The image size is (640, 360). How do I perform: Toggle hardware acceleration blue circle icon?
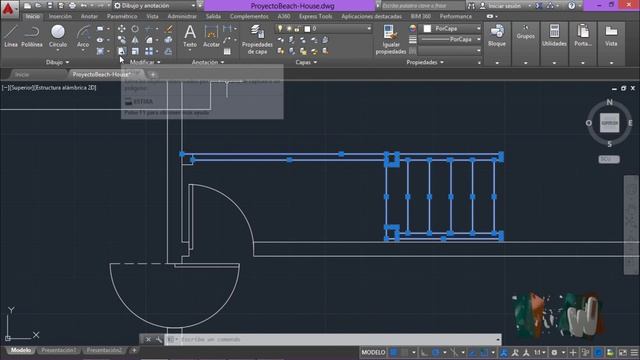tap(598, 352)
